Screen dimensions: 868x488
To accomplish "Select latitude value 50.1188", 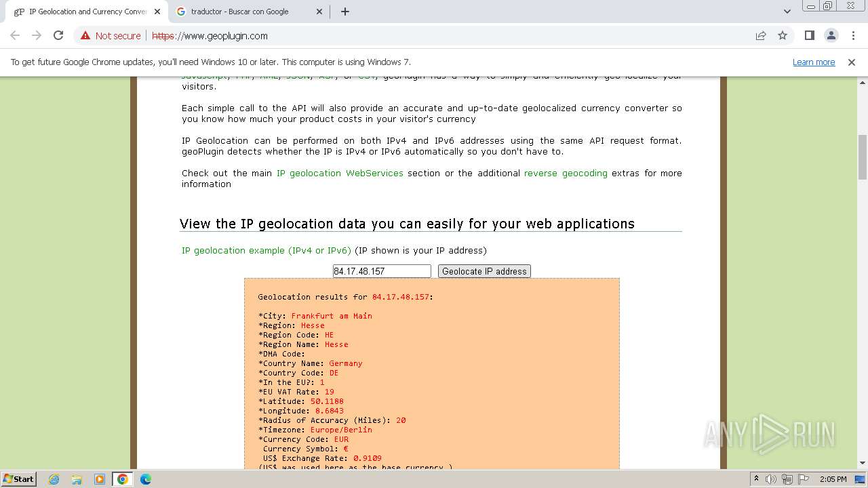I will 327,401.
